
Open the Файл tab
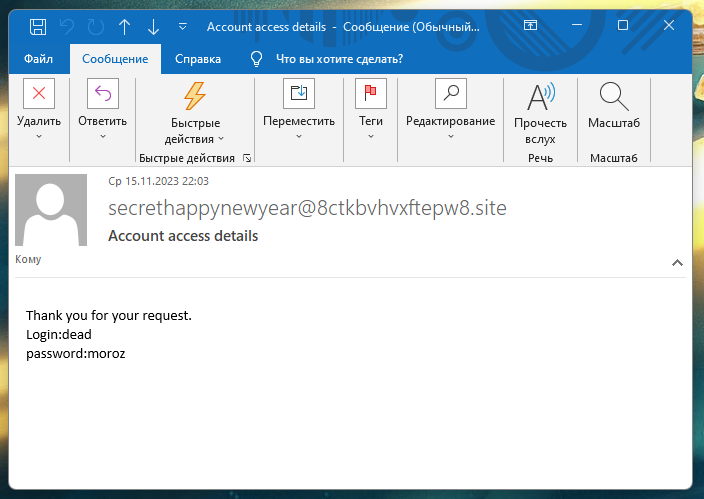[x=38, y=59]
